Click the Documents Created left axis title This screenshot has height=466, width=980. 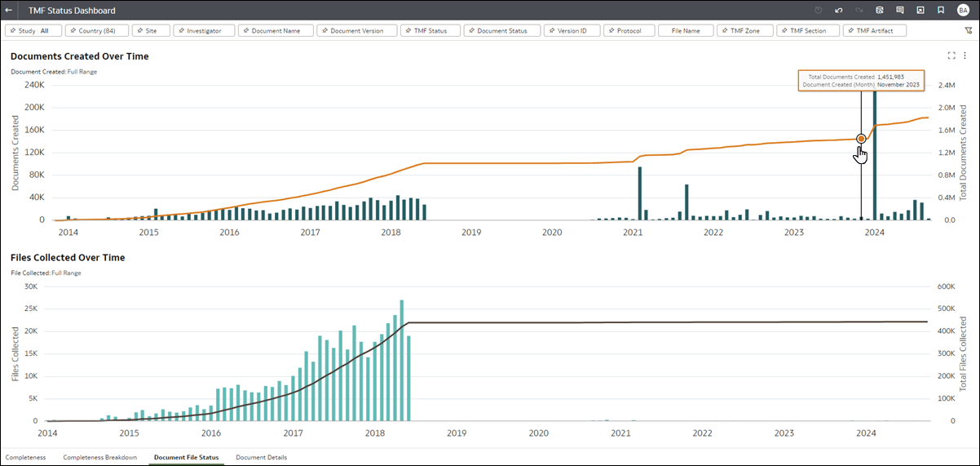click(x=15, y=153)
